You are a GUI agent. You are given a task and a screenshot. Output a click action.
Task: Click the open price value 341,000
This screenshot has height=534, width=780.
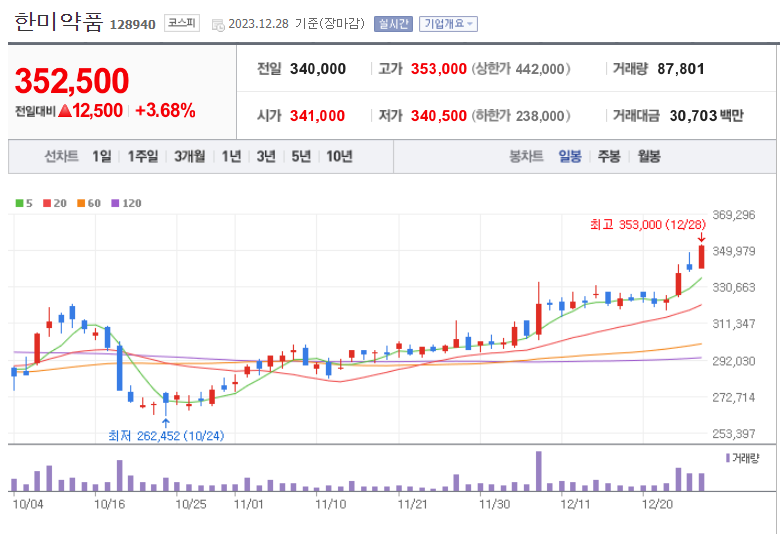317,116
